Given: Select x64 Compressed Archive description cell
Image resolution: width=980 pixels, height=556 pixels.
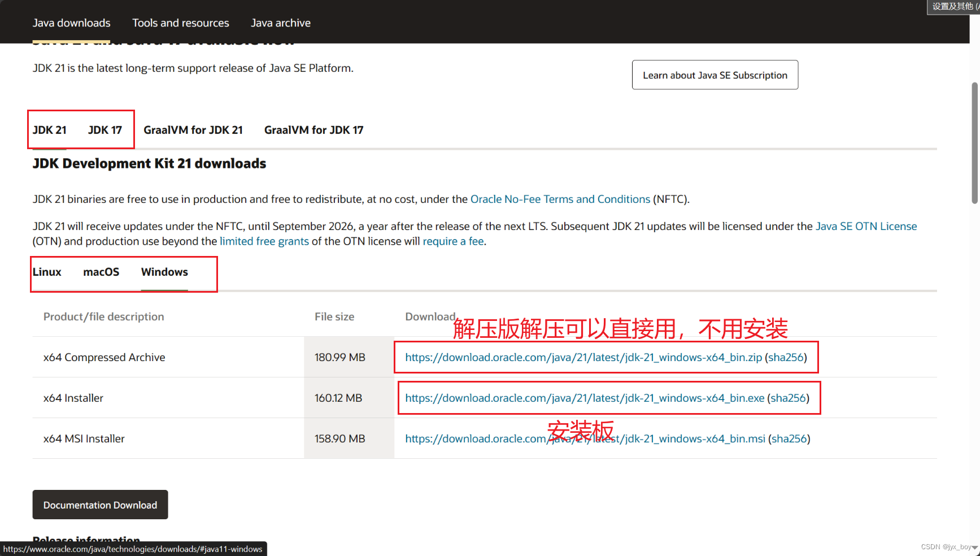Looking at the screenshot, I should (x=168, y=357).
